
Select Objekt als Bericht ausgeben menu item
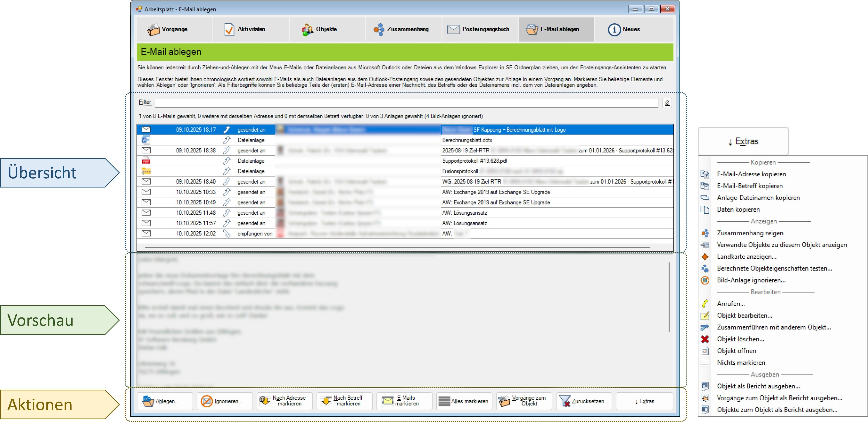point(758,386)
